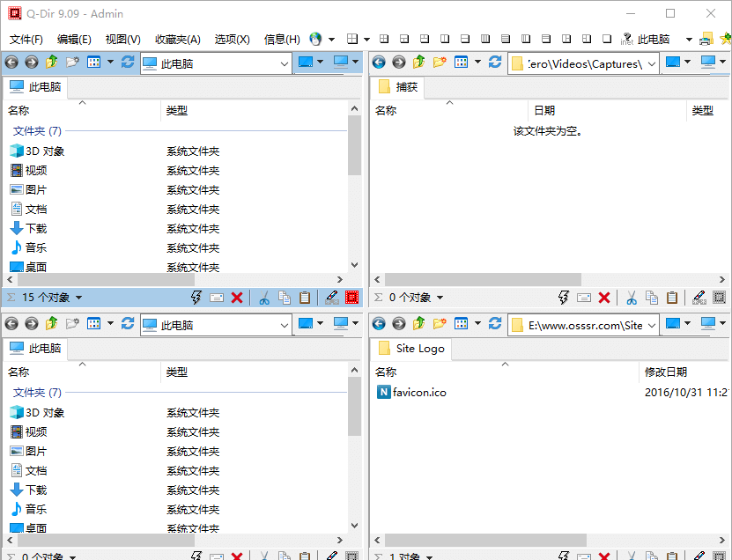Select the three vertical columns layout
Image resolution: width=732 pixels, height=560 pixels.
point(526,39)
